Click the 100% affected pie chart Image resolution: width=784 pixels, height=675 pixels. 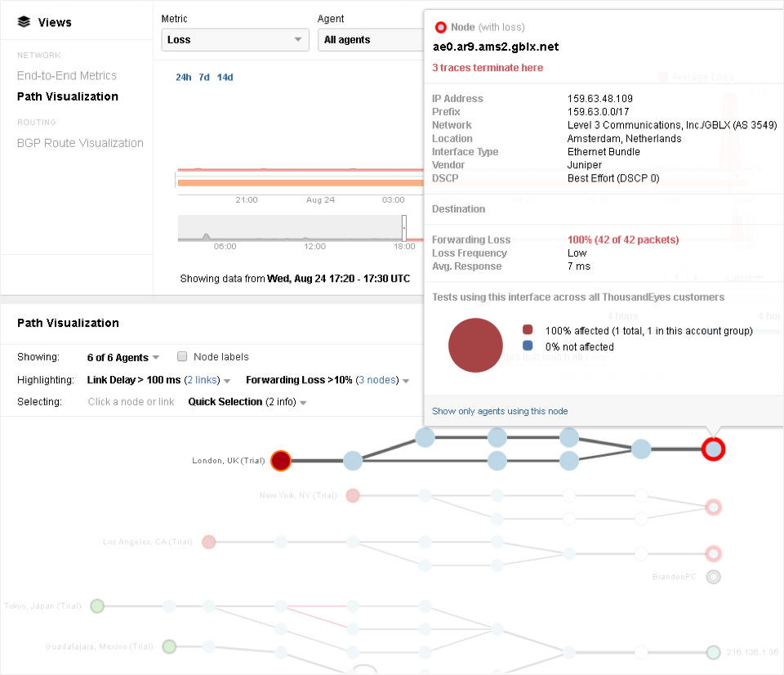(475, 344)
